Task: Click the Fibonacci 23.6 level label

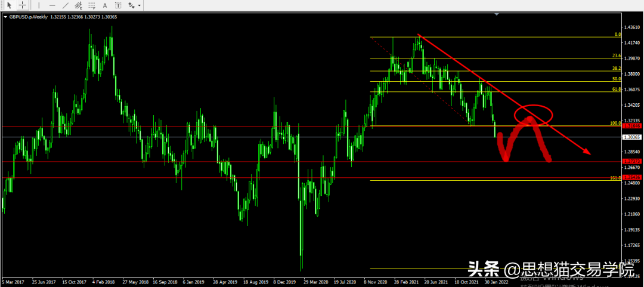Action: pos(616,55)
